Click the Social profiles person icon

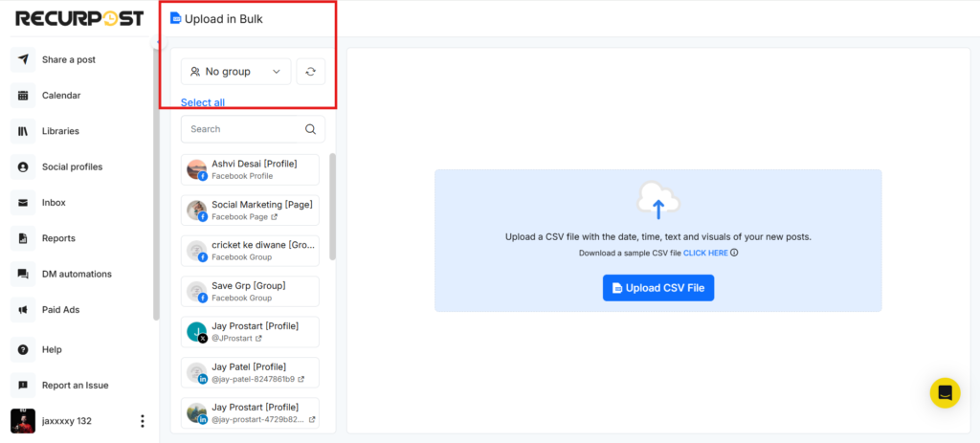pyautogui.click(x=23, y=166)
